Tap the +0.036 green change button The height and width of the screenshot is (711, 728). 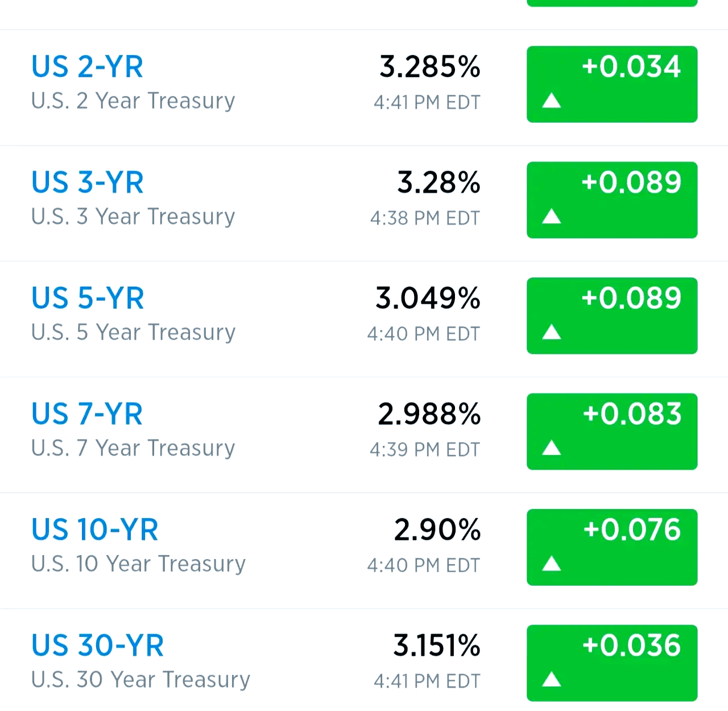click(612, 663)
